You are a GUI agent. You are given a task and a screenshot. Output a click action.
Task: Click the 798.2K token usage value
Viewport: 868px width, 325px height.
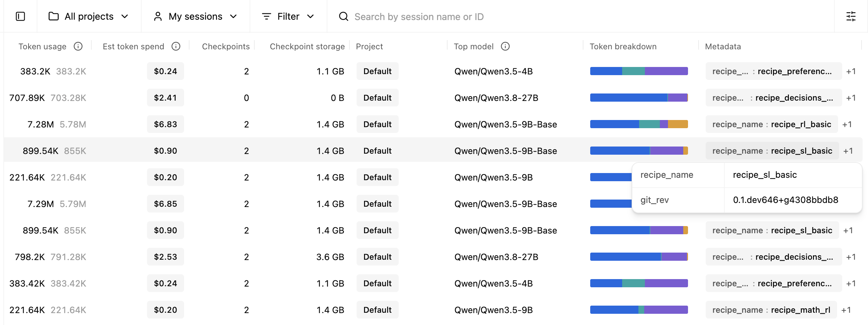(x=30, y=257)
